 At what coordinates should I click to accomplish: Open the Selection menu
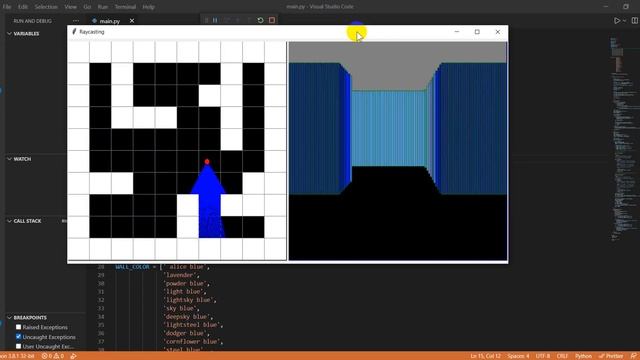click(46, 7)
